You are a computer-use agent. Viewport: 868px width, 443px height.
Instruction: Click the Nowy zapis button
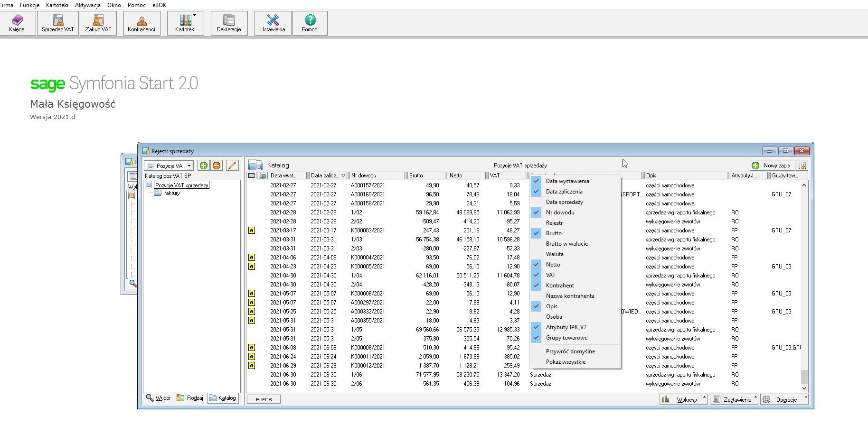(x=772, y=166)
